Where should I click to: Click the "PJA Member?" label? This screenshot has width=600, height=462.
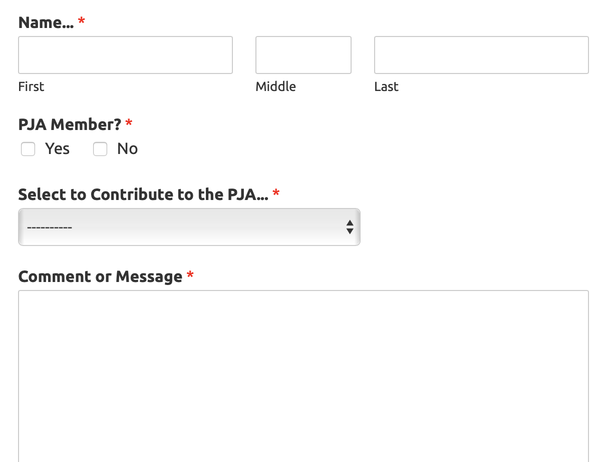(x=69, y=125)
